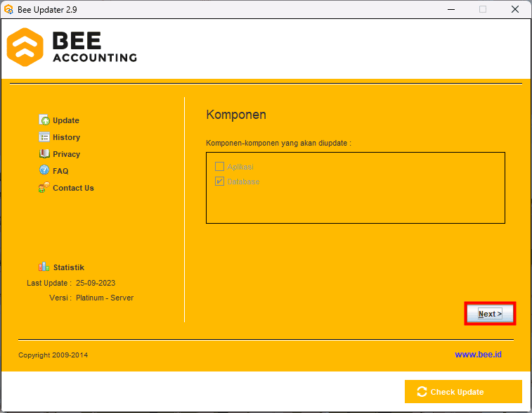Viewport: 532px width, 413px height.
Task: Click the Bee Updater title bar icon
Action: (x=8, y=10)
